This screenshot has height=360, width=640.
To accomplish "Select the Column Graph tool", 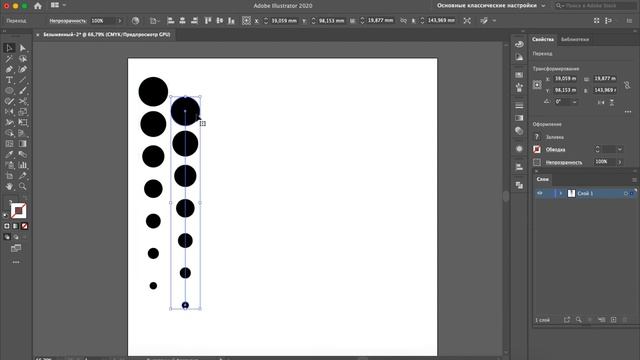I will tap(23, 165).
